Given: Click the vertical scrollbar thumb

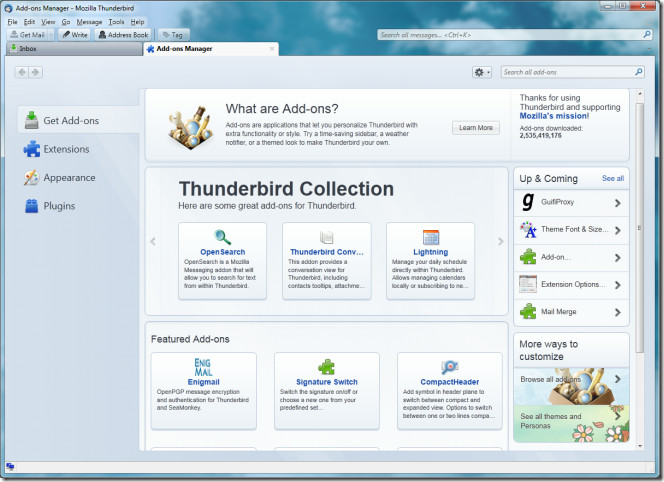Looking at the screenshot, I should [x=640, y=227].
